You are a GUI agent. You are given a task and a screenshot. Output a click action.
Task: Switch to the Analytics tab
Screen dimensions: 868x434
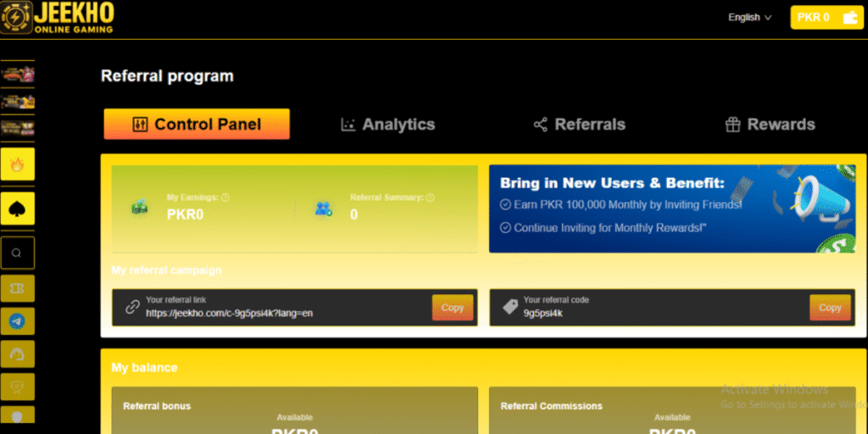tap(388, 125)
